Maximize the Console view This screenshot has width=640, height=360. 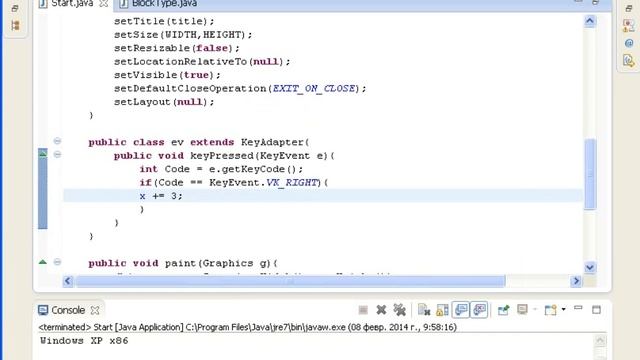[596, 310]
